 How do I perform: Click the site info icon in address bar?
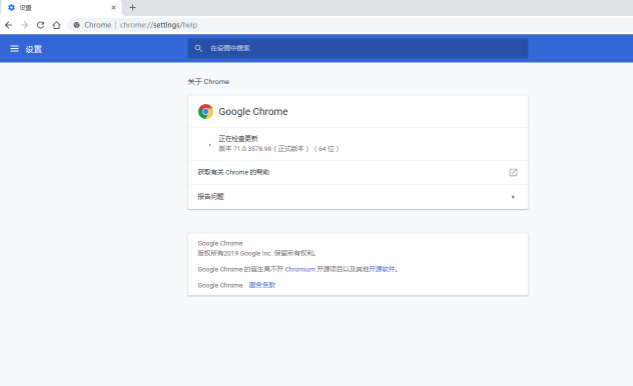(x=76, y=25)
